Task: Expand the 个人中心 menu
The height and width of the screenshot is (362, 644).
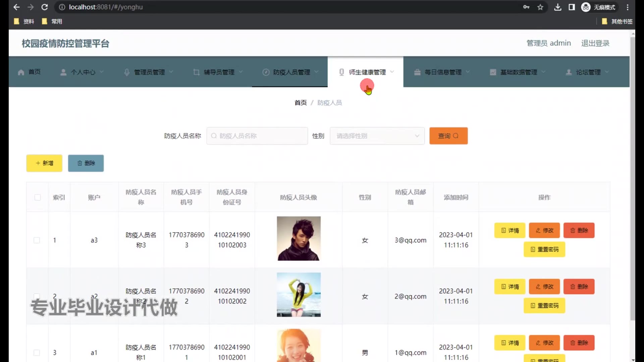Action: [x=83, y=72]
